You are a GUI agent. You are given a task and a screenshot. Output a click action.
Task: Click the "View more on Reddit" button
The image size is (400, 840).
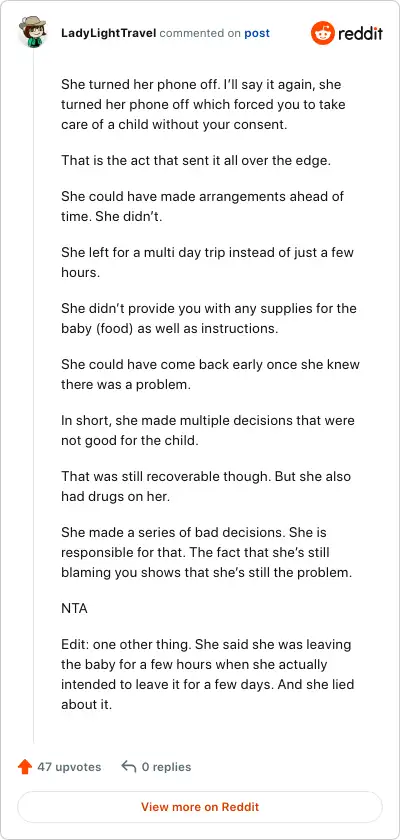tap(200, 807)
